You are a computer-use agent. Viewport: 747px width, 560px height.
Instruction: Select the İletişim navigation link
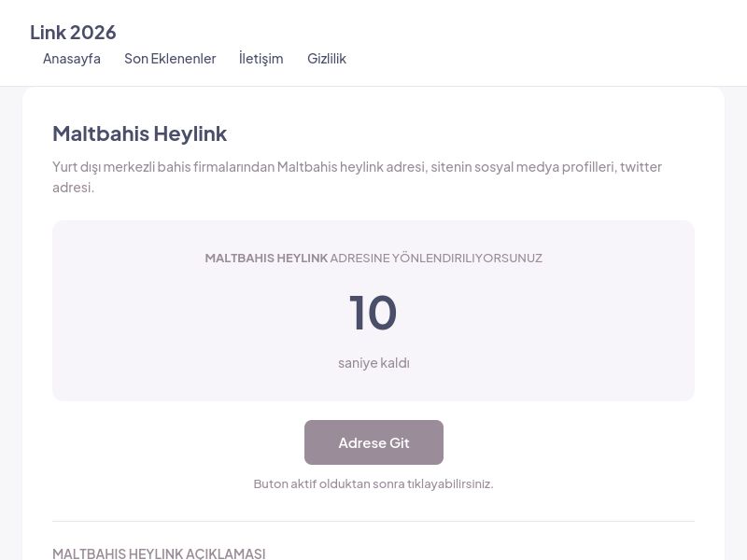[x=261, y=59]
